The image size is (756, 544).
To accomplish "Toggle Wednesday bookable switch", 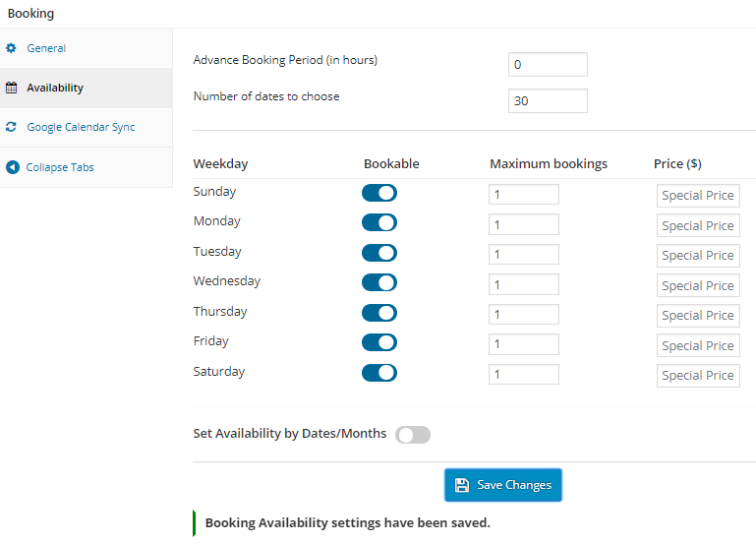I will [379, 282].
